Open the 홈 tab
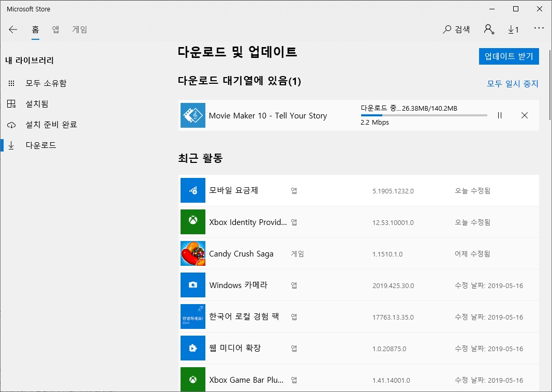This screenshot has width=552, height=392. [x=35, y=29]
